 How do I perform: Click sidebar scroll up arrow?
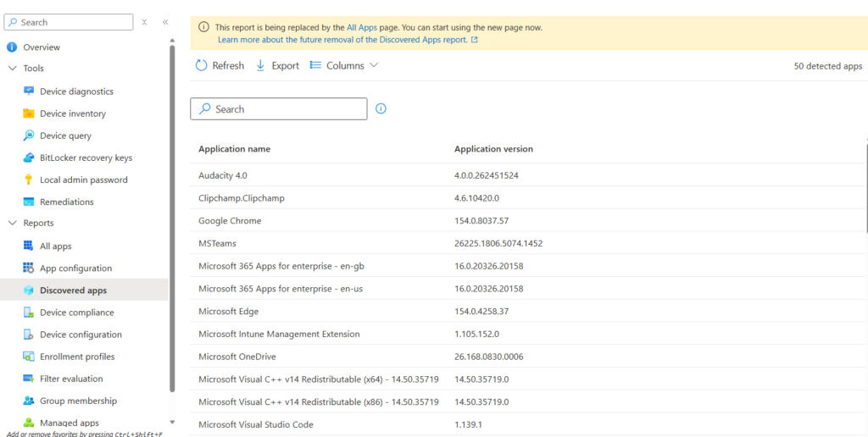(172, 41)
